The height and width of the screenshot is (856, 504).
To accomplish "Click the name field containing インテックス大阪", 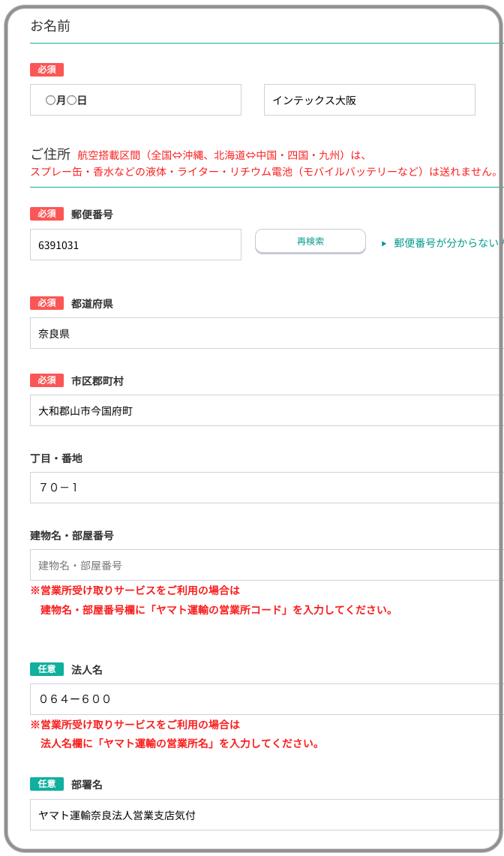I will [369, 100].
